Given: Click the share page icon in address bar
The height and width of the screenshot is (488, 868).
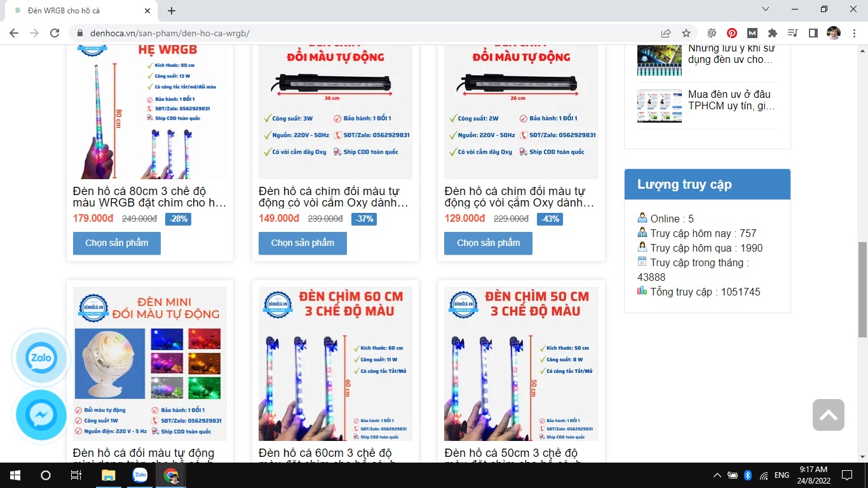Looking at the screenshot, I should (x=666, y=33).
